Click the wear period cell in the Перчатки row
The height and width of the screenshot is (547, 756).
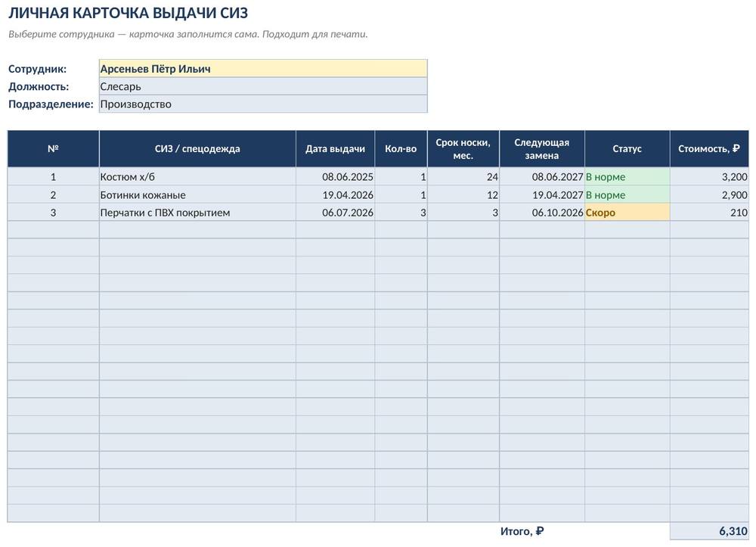tap(463, 213)
